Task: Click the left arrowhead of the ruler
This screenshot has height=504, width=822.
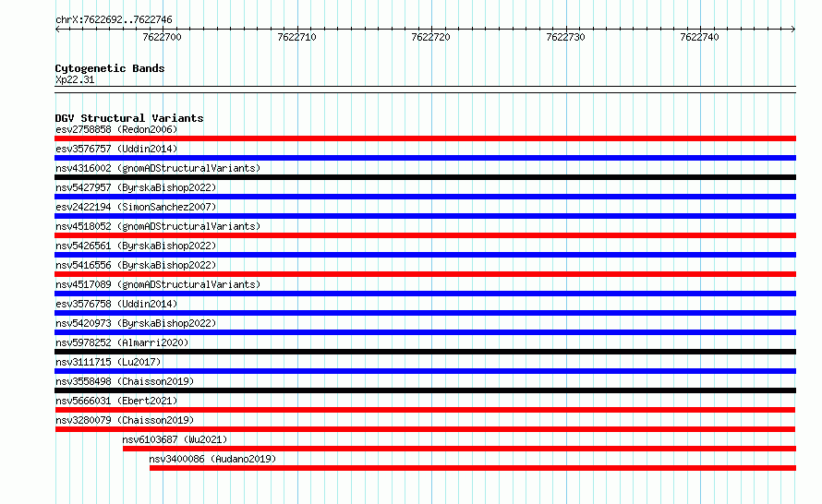Action: point(57,29)
